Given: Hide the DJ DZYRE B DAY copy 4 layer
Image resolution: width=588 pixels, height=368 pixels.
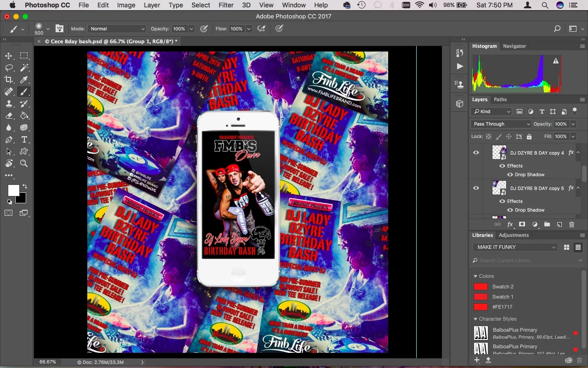Looking at the screenshot, I should coord(476,153).
